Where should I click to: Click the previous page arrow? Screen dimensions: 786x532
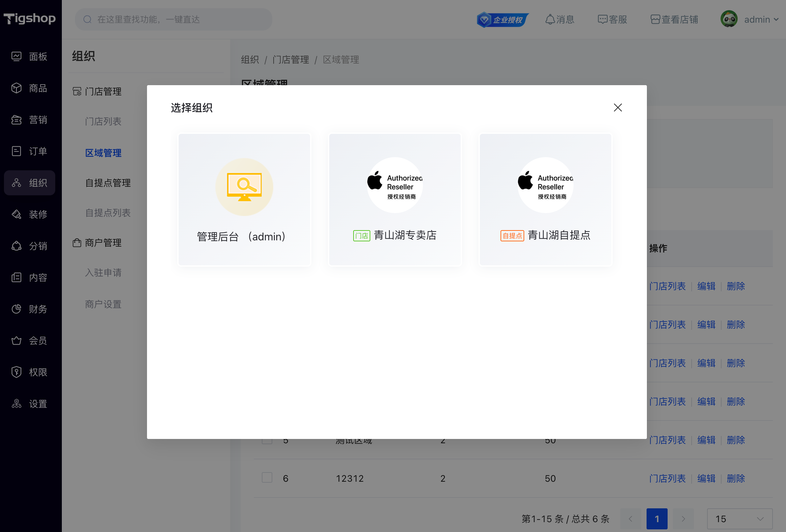631,519
